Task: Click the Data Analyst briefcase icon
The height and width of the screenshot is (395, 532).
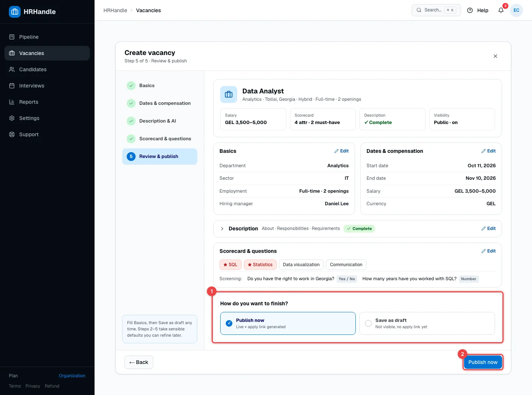Action: pyautogui.click(x=229, y=95)
